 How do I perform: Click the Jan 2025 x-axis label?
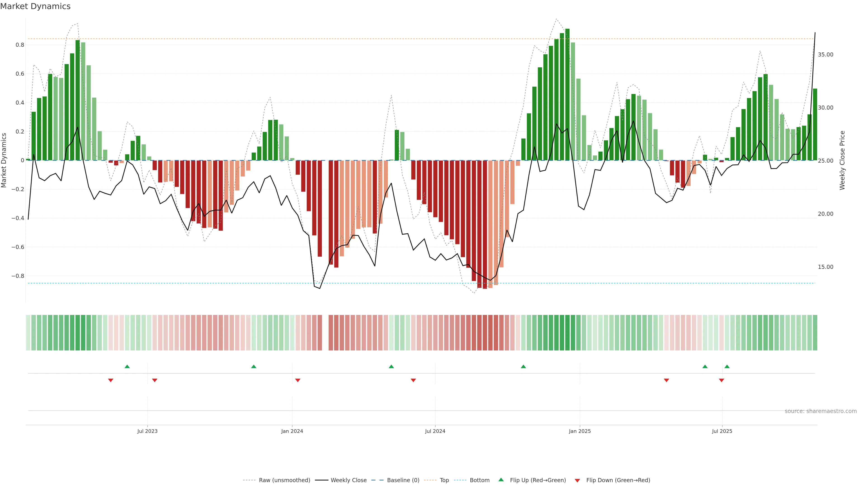coord(580,431)
